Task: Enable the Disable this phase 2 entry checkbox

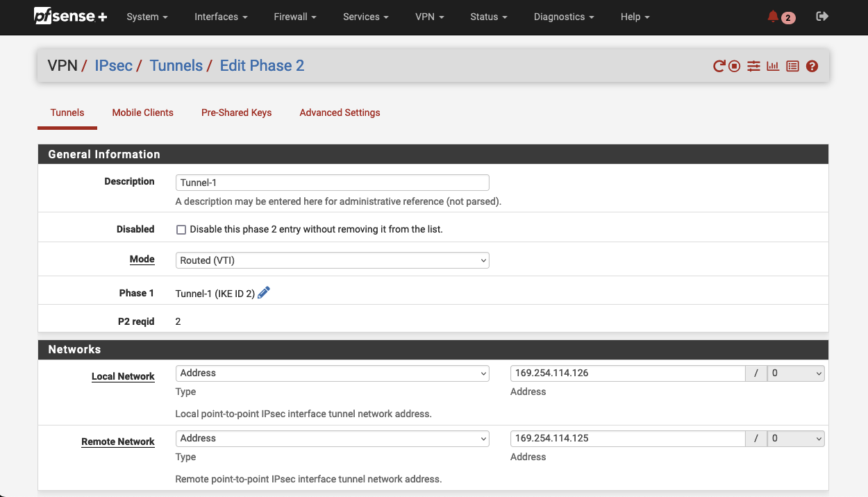Action: (181, 229)
